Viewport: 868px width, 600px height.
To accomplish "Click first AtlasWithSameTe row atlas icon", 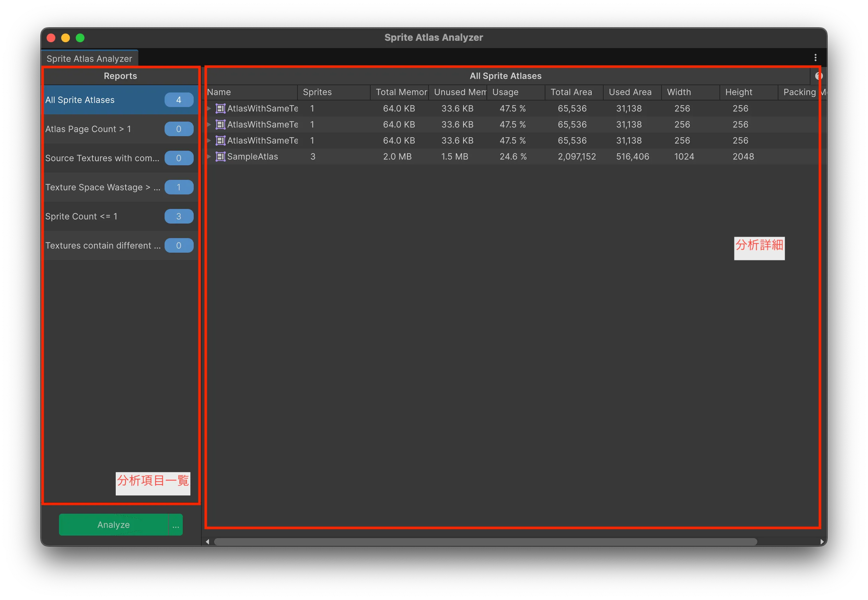I will pyautogui.click(x=220, y=108).
